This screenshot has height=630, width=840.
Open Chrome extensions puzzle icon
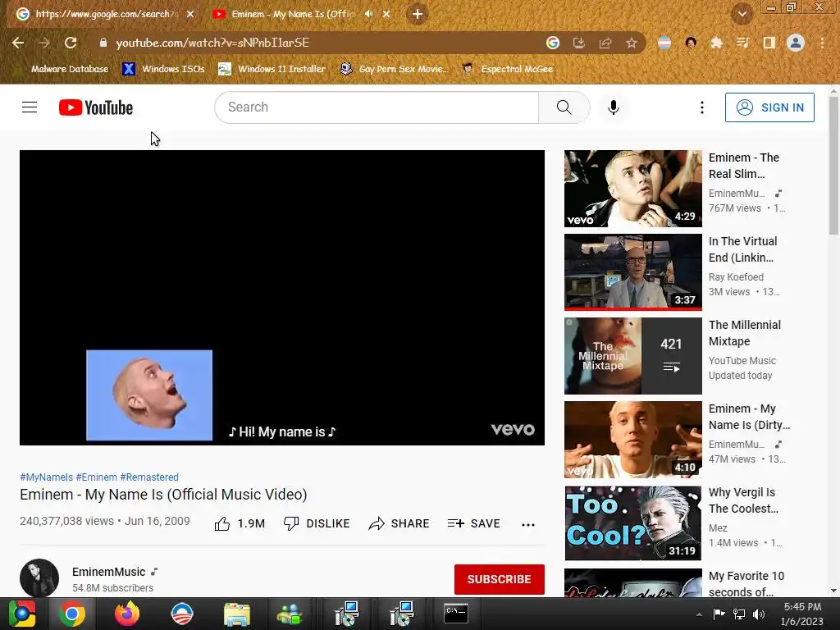tap(716, 43)
